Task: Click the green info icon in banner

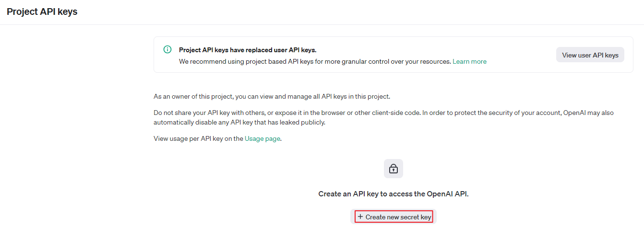Action: 167,49
